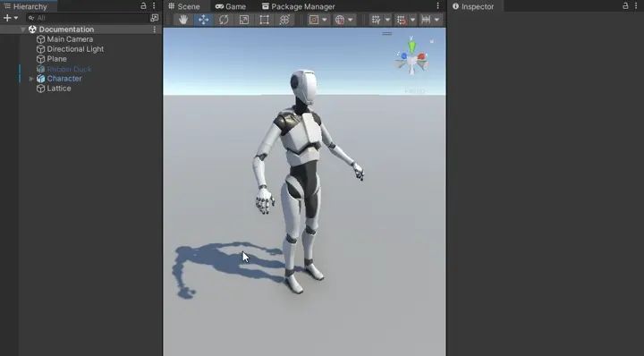Viewport: 644px width, 356px height.
Task: Select Directional Light in the Hierarchy
Action: [x=75, y=49]
